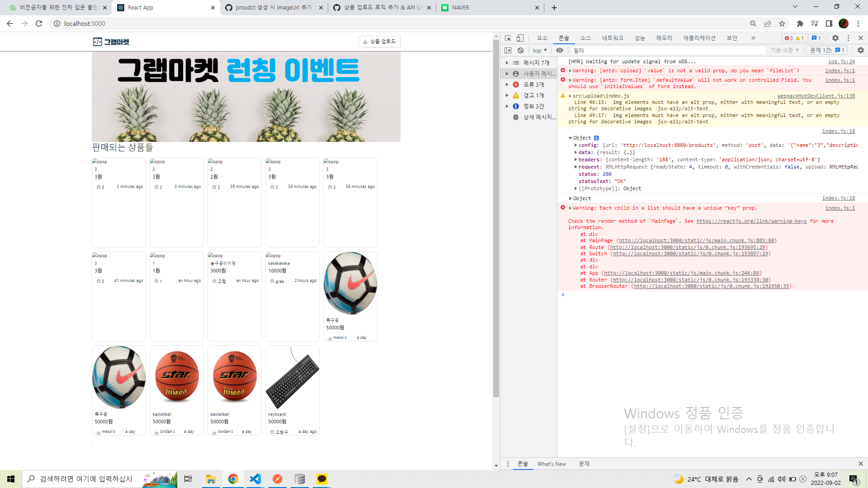
Task: Toggle the device toolbar icon
Action: (x=520, y=38)
